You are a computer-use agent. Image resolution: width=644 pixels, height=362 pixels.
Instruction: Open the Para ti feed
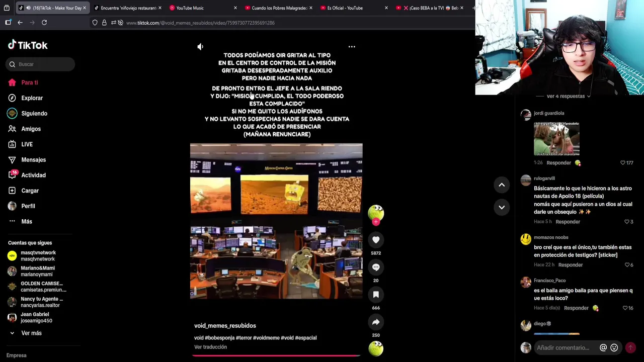(29, 82)
